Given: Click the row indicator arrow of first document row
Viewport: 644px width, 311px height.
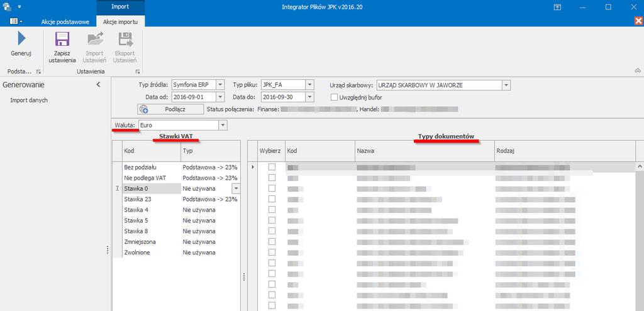Looking at the screenshot, I should pos(253,167).
